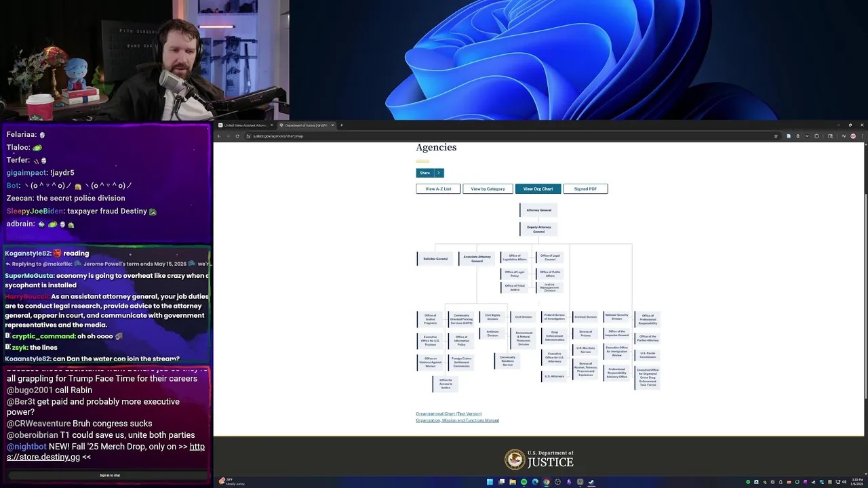This screenshot has height=488, width=868.
Task: Open a new browser tab with plus
Action: coord(341,125)
